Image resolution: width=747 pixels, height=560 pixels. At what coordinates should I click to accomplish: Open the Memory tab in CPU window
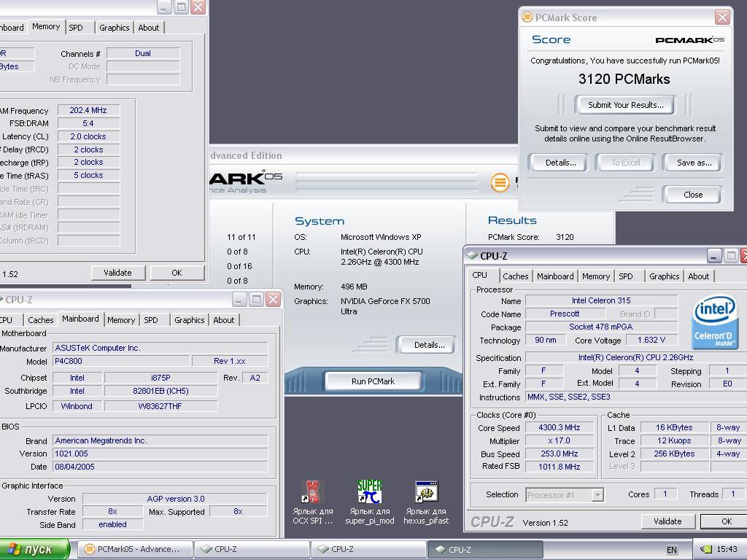pos(595,276)
